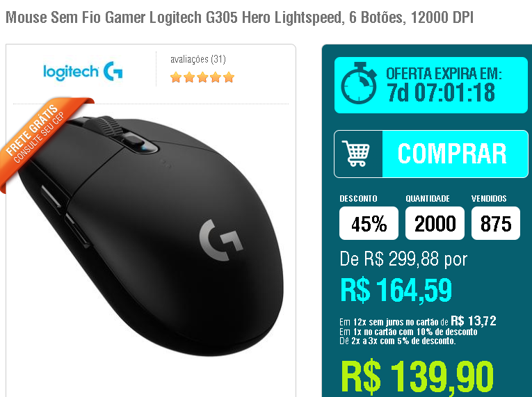Viewport: 532px width, 397px height.
Task: Click the 12x sem juros installment text
Action: (x=418, y=321)
